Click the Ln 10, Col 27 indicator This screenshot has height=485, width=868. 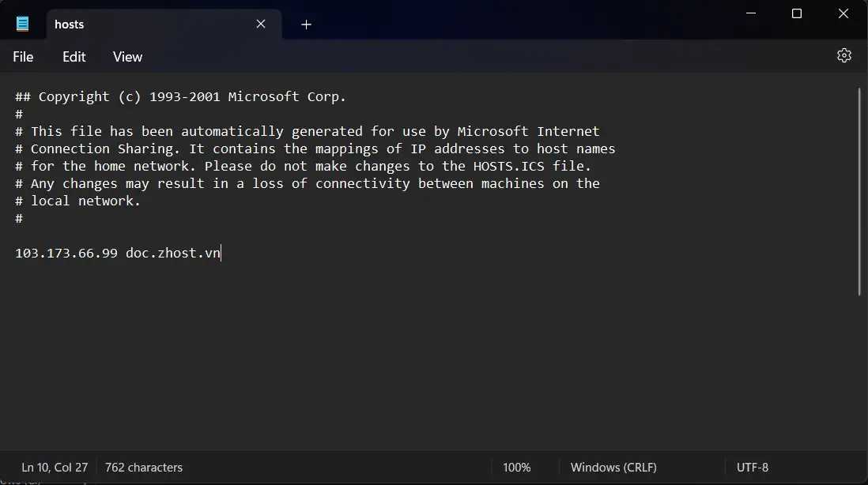pyautogui.click(x=55, y=468)
